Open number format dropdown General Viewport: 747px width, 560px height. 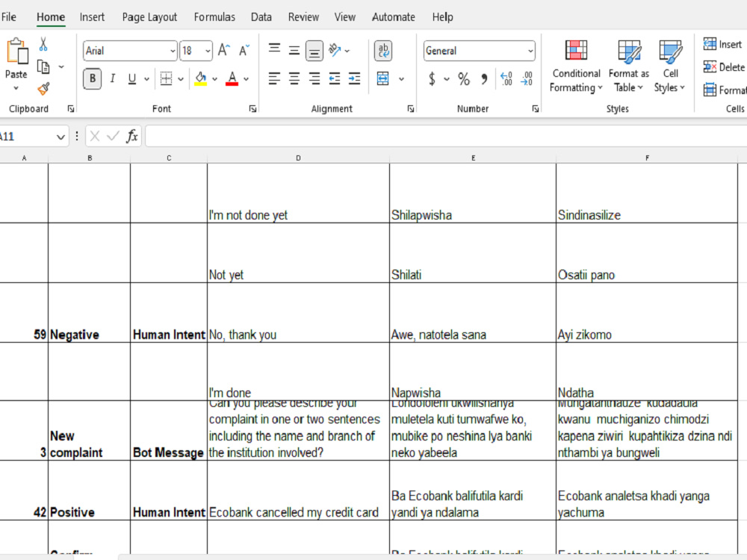pyautogui.click(x=530, y=51)
